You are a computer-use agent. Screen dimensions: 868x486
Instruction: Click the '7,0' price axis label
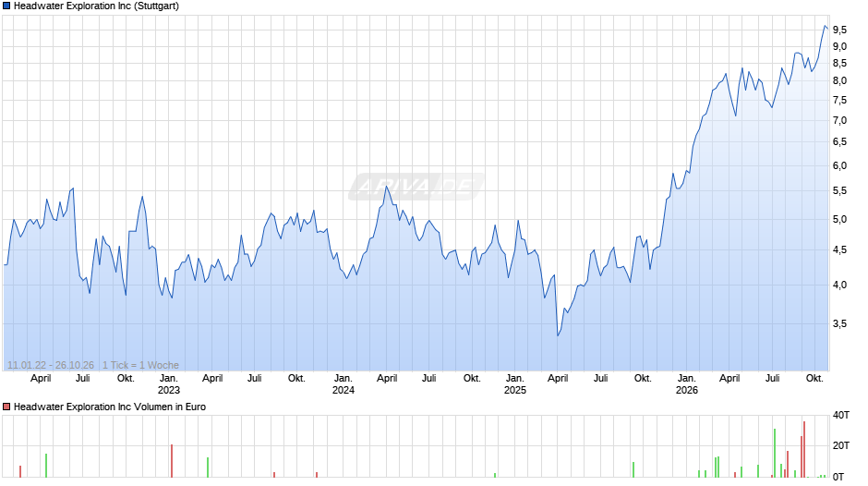coord(839,121)
